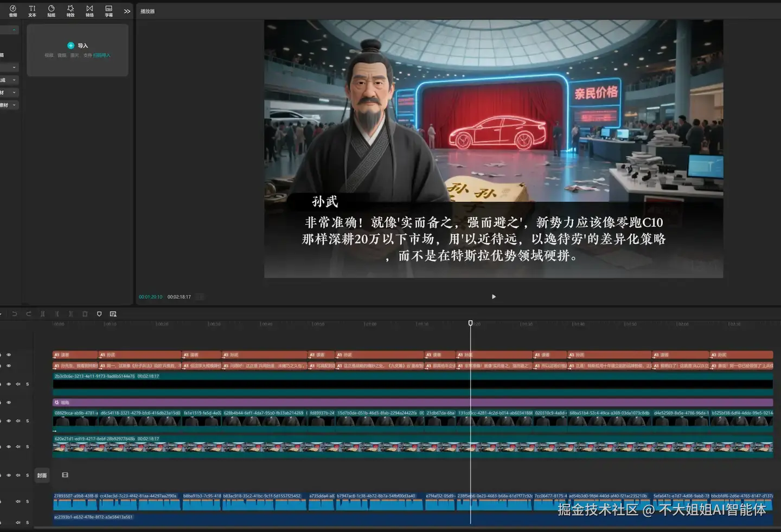Click the S icon on the 27893507 audio track
The height and width of the screenshot is (532, 781).
[27, 502]
